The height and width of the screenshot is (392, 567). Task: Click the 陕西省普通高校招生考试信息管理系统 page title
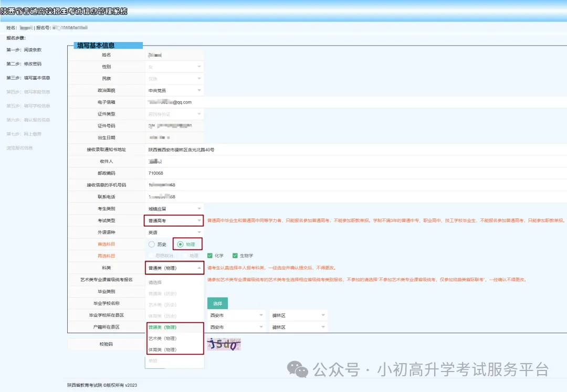[x=64, y=11]
